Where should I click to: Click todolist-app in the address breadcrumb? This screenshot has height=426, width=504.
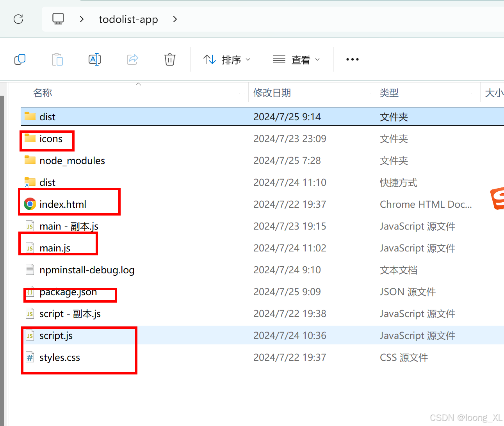click(128, 19)
